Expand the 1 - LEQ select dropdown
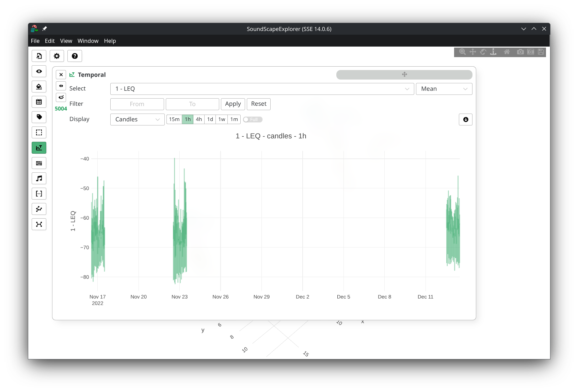 262,89
